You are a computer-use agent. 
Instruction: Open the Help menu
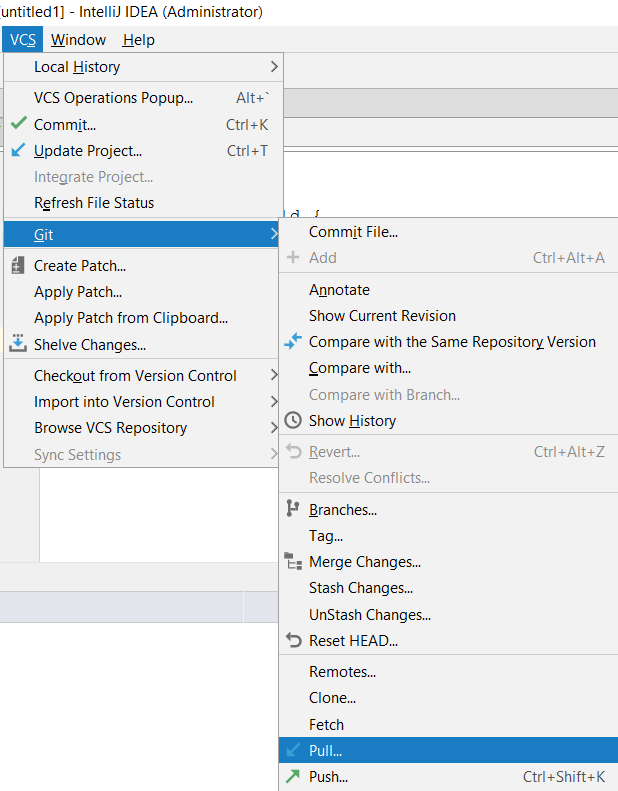pyautogui.click(x=138, y=40)
